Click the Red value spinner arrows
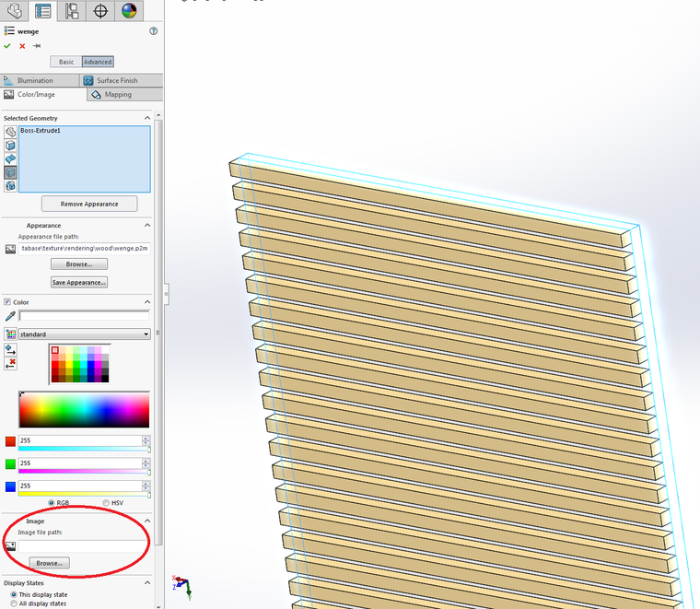Image resolution: width=700 pixels, height=609 pixels. coord(146,440)
